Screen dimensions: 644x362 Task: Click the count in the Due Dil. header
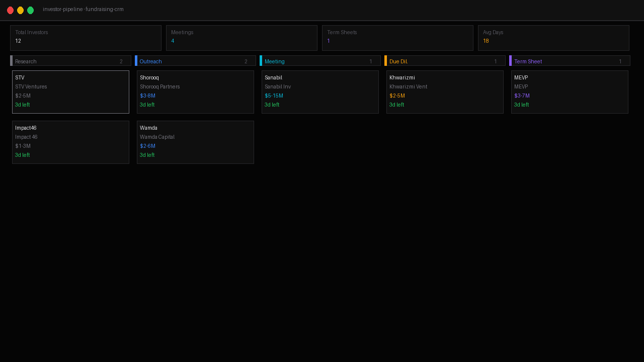pos(495,61)
